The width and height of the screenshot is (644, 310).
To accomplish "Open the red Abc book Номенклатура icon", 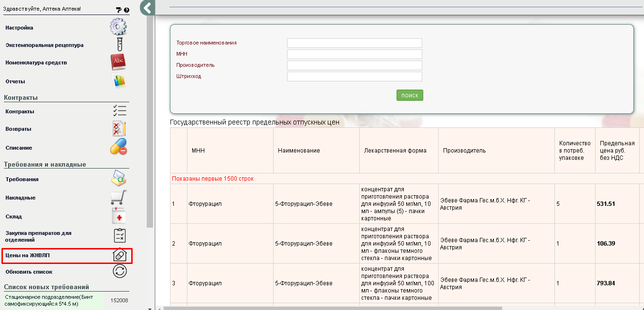I will [x=119, y=62].
